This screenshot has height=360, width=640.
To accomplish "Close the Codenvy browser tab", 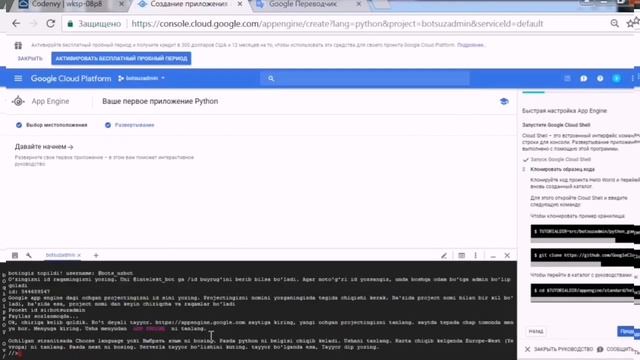I will pos(121,4).
